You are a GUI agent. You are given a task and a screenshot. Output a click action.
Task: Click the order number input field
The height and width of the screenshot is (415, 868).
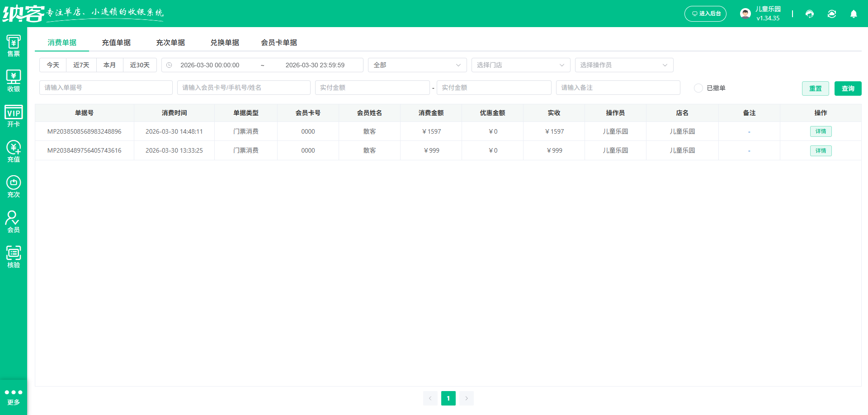106,87
